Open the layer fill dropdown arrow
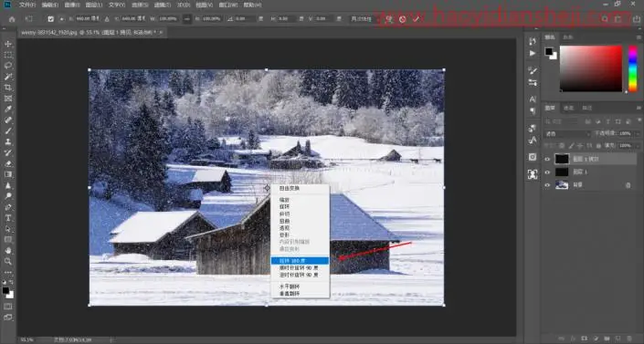The height and width of the screenshot is (344, 644). [637, 146]
